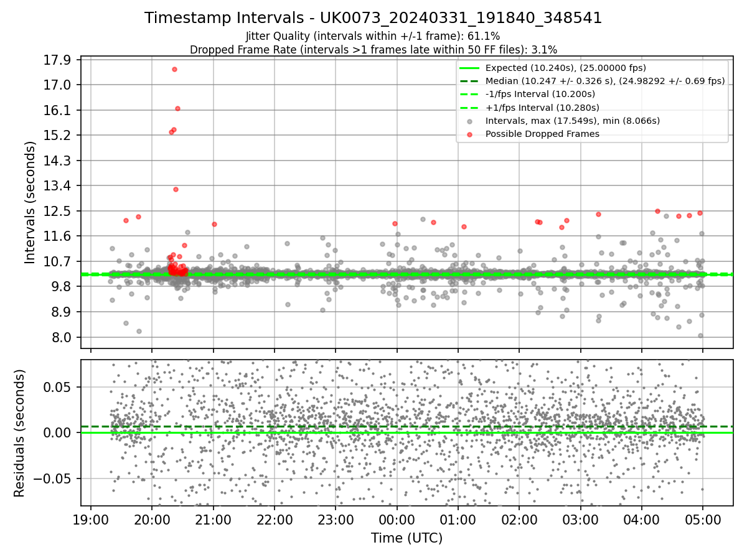Screen dimensions: 747x560
Task: Click the x-axis tick "19:00"
Action: point(91,519)
